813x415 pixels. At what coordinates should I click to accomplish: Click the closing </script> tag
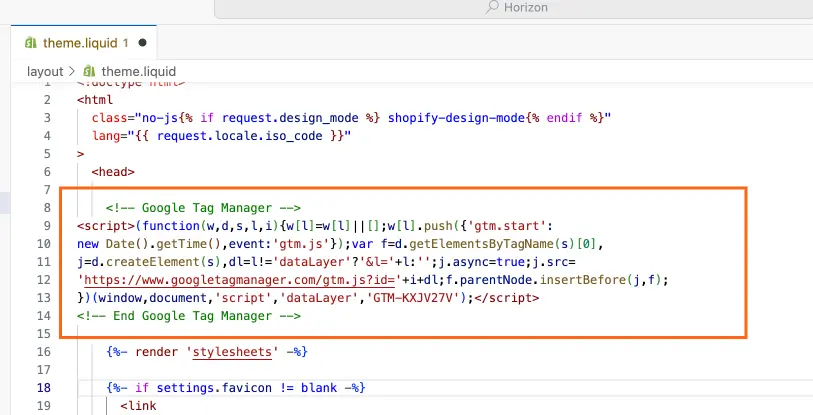(x=507, y=298)
